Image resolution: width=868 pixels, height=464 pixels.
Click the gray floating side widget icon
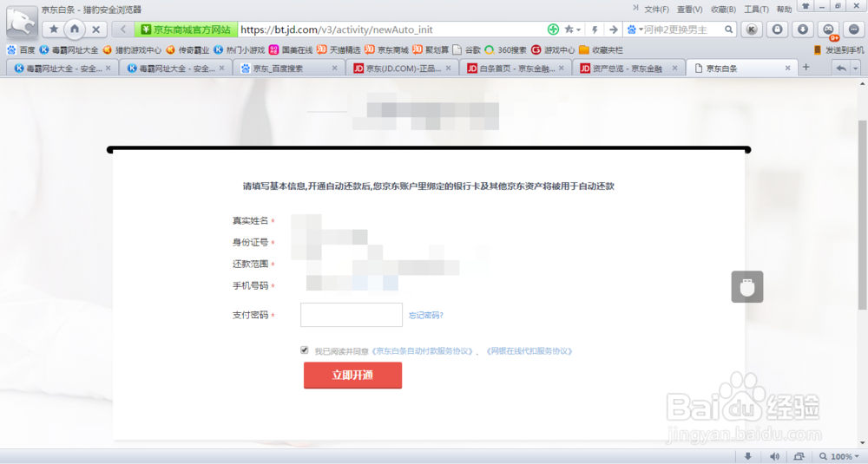(x=746, y=286)
